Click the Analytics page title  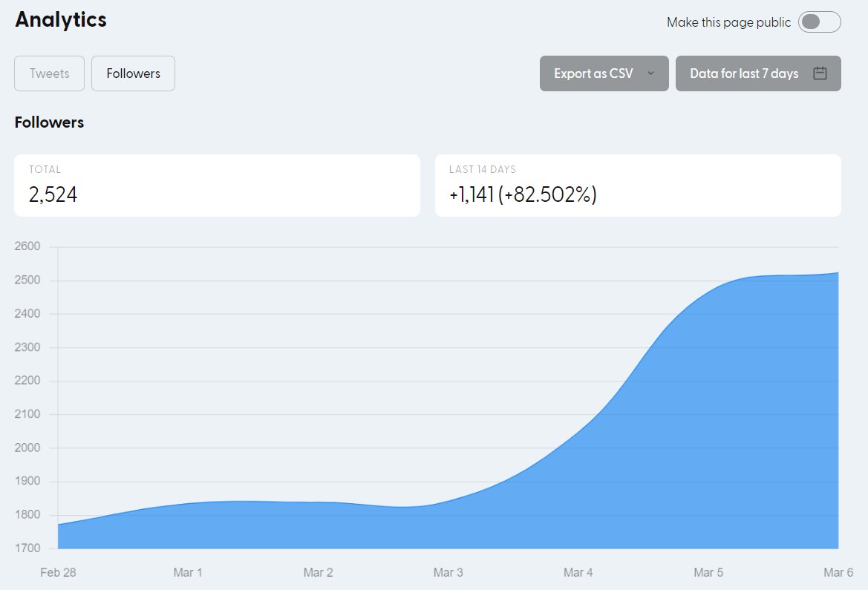pos(61,19)
